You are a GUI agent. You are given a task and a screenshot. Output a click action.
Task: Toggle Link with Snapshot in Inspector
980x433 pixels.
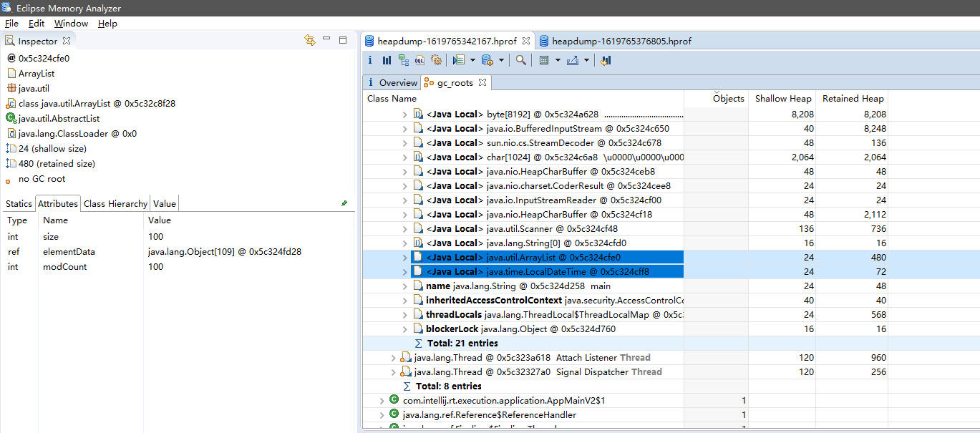pyautogui.click(x=310, y=41)
